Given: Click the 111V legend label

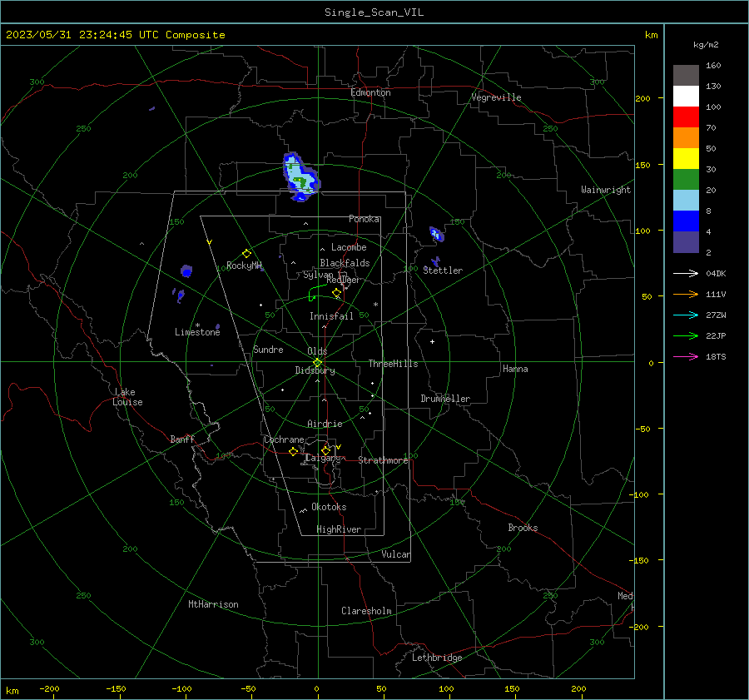Looking at the screenshot, I should [716, 295].
